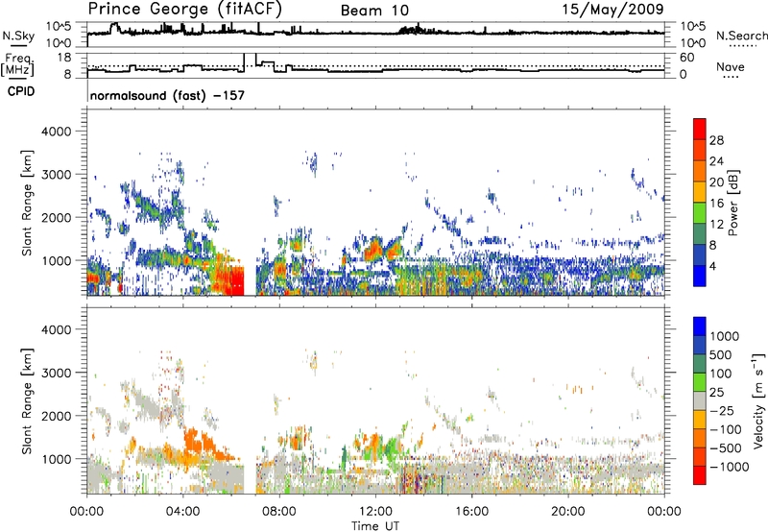Click the 'CPID' label
768x532 pixels.
click(21, 91)
